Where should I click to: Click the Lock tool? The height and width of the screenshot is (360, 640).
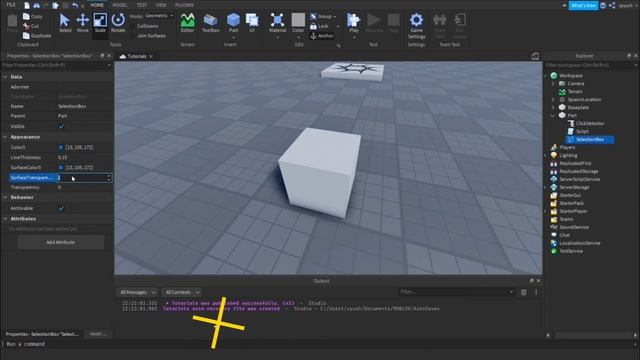click(x=320, y=26)
